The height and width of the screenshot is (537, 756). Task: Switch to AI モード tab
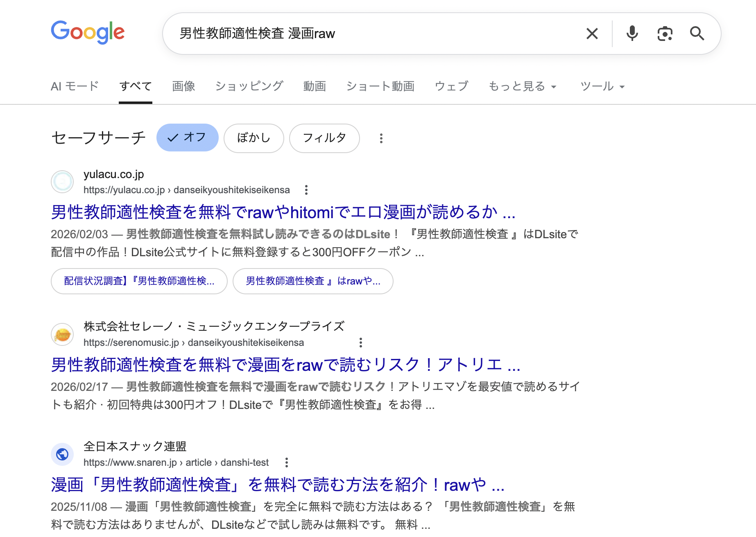click(75, 86)
